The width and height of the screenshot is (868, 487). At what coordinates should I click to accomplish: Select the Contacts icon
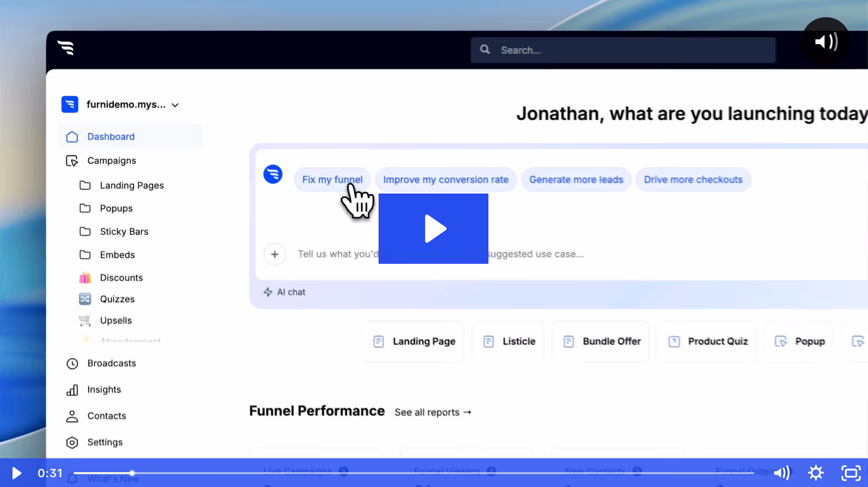(72, 416)
